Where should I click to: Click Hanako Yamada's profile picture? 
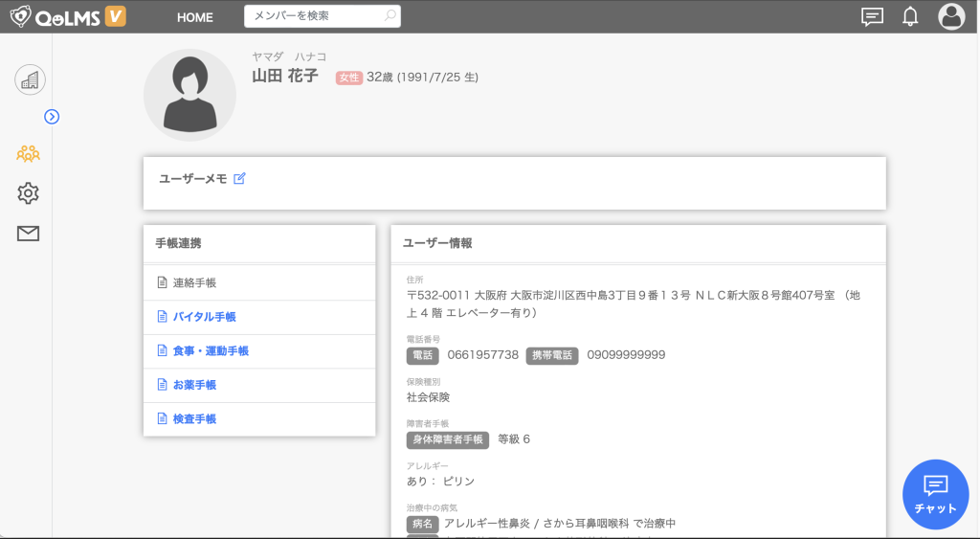tap(189, 95)
